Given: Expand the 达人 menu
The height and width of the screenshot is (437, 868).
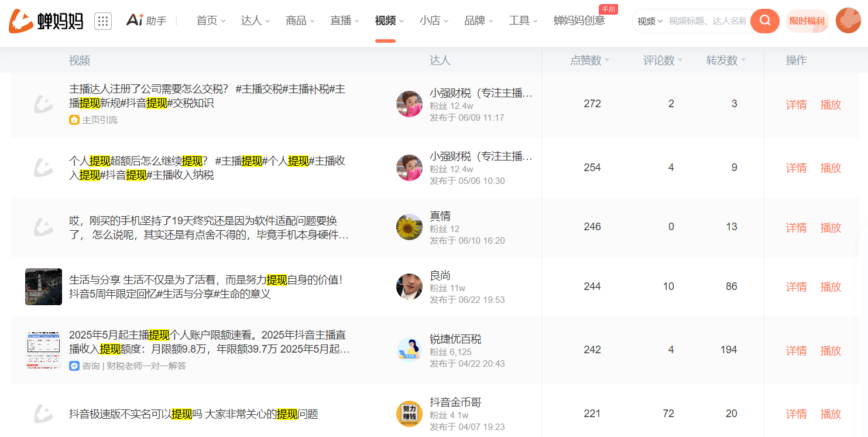Looking at the screenshot, I should click(x=255, y=21).
